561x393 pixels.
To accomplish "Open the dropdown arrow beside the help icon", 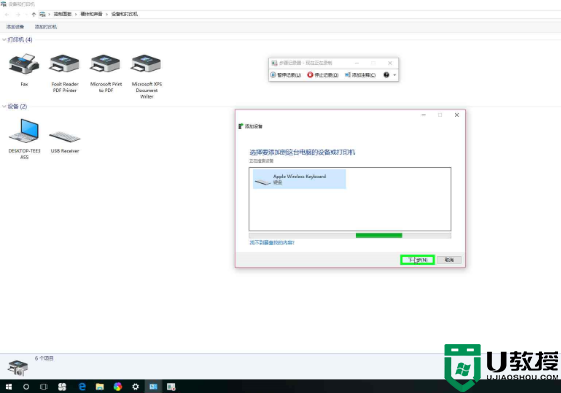I will coord(395,75).
